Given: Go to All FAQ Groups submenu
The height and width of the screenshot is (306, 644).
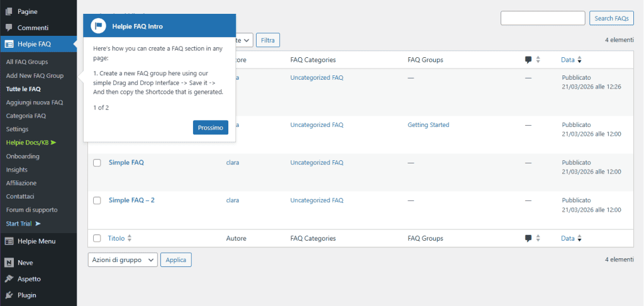Looking at the screenshot, I should [x=27, y=62].
